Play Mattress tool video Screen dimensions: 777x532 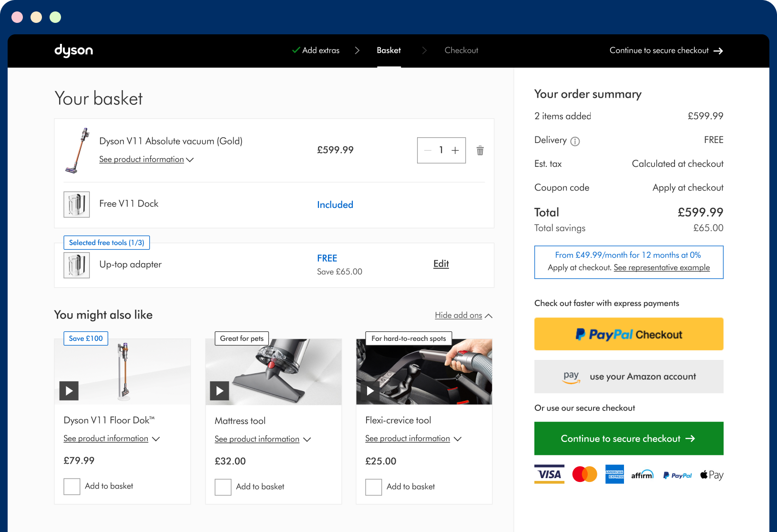(219, 391)
